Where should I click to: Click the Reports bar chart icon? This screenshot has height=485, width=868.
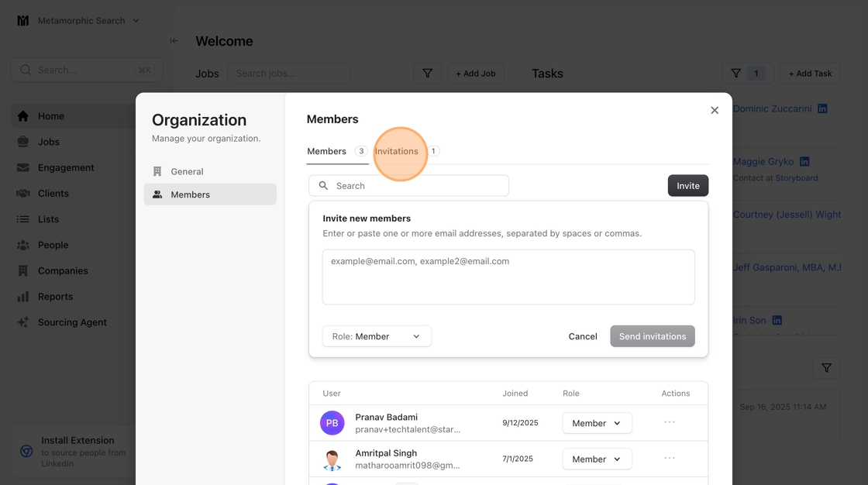click(23, 297)
